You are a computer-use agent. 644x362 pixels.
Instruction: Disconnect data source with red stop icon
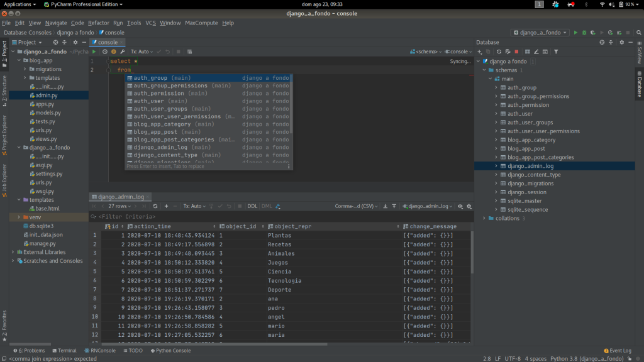[x=516, y=52]
